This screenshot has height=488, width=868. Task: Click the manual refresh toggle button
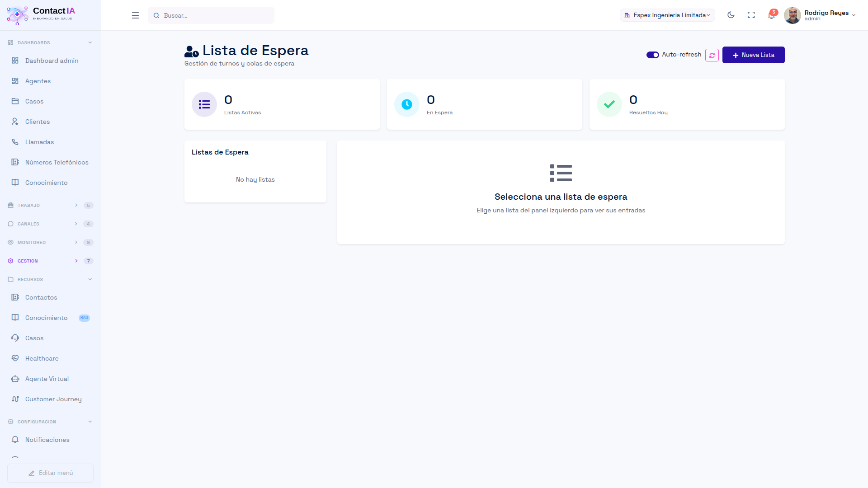click(712, 55)
